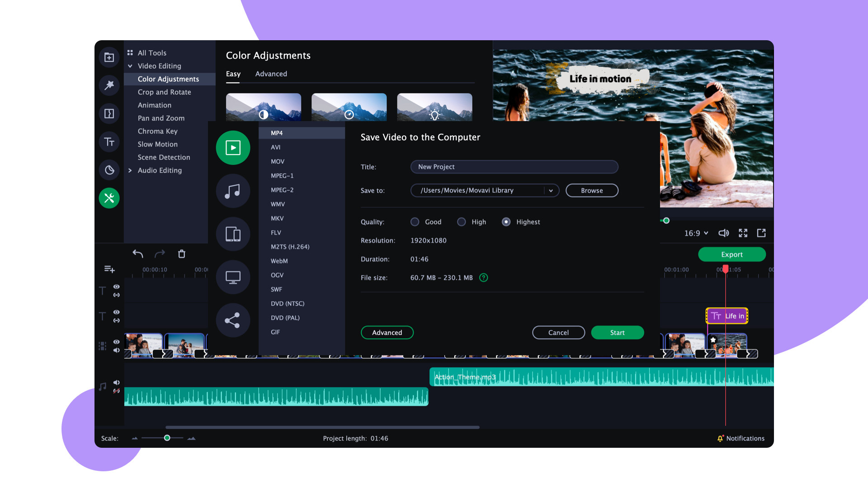
Task: Click the file size help question icon
Action: 483,278
